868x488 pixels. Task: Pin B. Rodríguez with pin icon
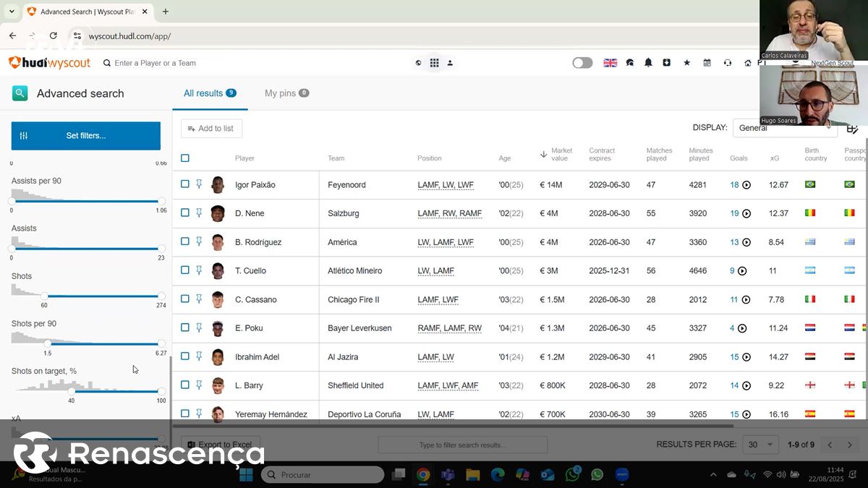(x=199, y=241)
